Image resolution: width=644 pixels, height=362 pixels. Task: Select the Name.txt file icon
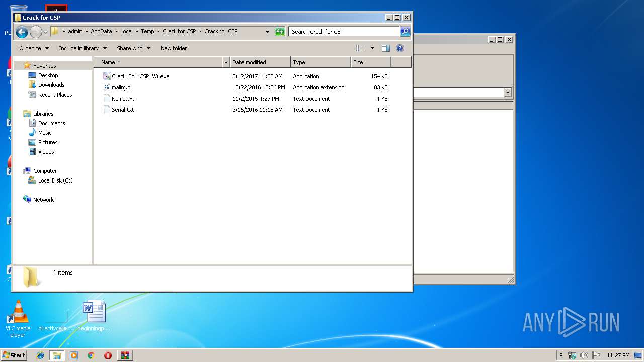point(106,99)
